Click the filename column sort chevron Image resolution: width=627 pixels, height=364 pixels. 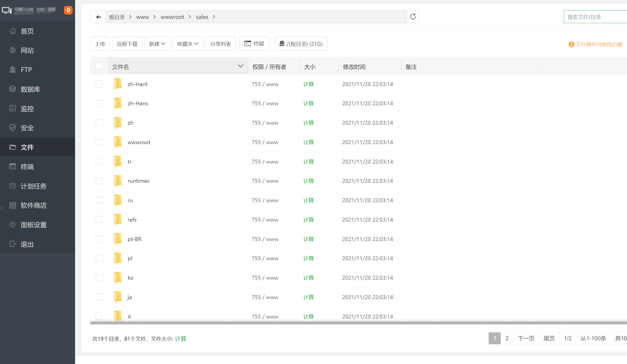coord(240,66)
